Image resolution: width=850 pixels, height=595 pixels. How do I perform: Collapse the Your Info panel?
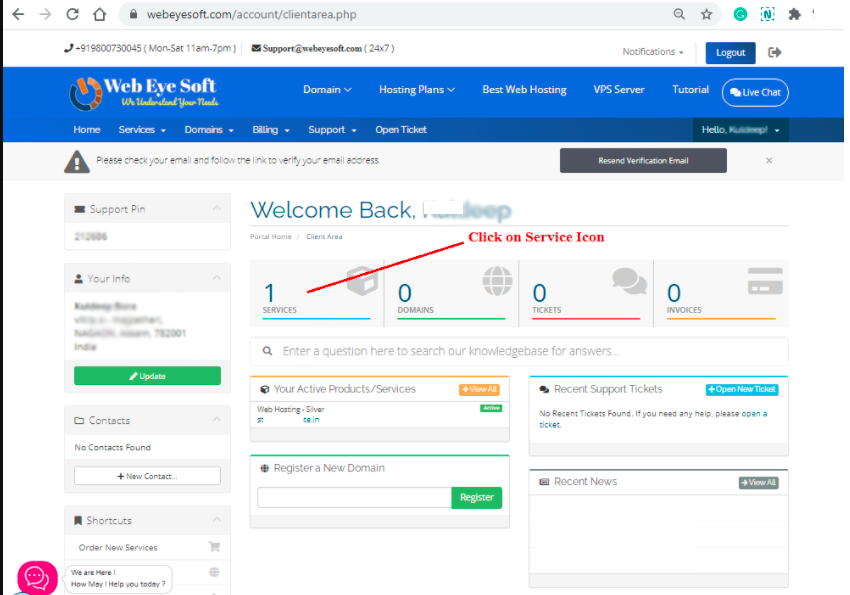(x=217, y=277)
